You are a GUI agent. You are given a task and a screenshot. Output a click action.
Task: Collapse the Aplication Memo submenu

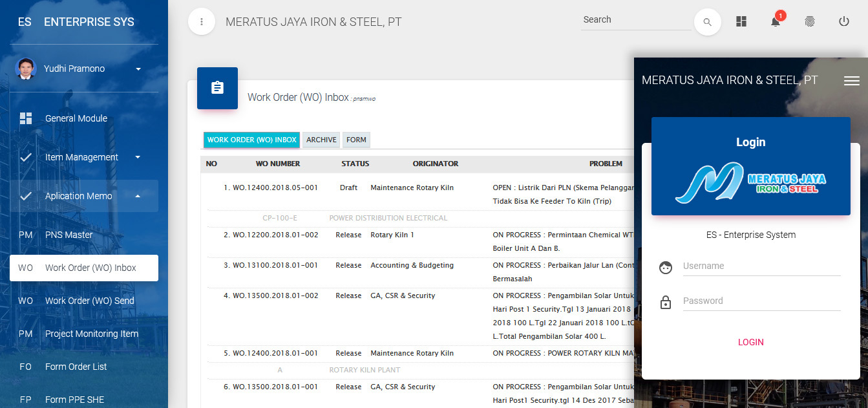coord(138,196)
